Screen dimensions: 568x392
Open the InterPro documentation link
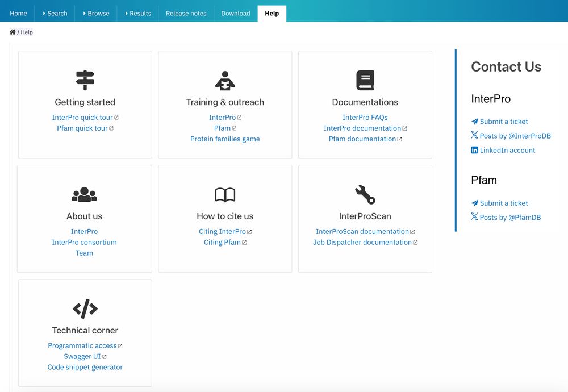362,128
